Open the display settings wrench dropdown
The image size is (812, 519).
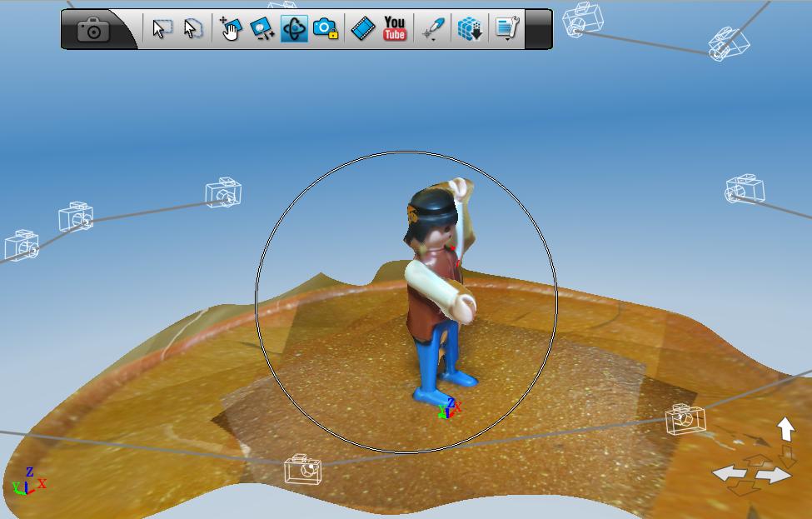(507, 28)
